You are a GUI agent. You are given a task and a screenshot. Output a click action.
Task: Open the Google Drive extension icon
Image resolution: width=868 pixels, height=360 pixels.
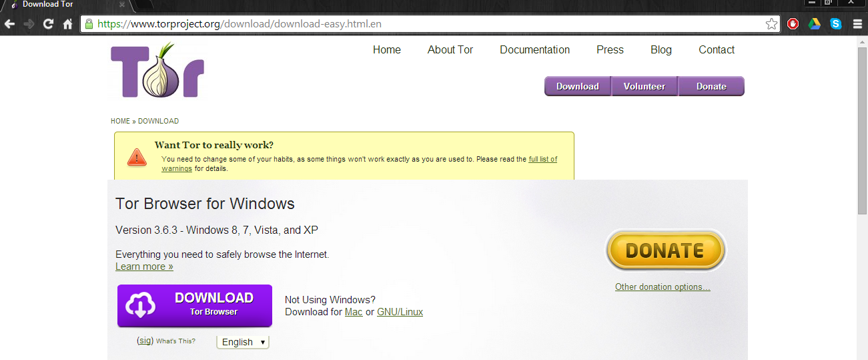coord(815,24)
